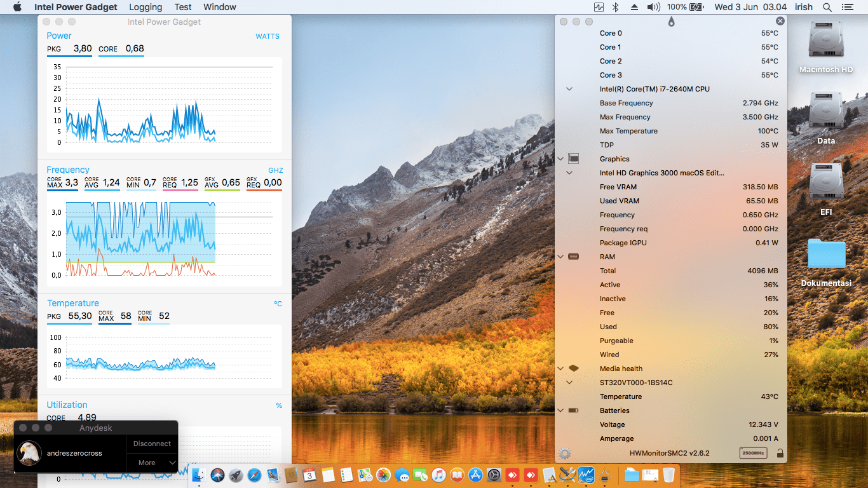Open Photos from the Dock
This screenshot has height=488, width=868.
383,475
